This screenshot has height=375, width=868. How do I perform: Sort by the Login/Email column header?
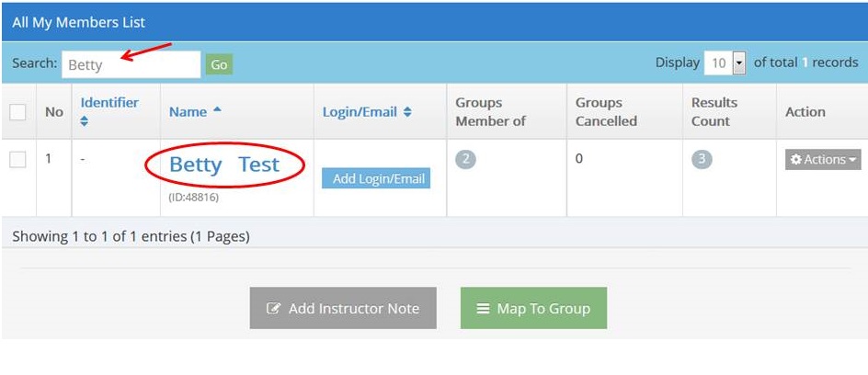[x=360, y=112]
